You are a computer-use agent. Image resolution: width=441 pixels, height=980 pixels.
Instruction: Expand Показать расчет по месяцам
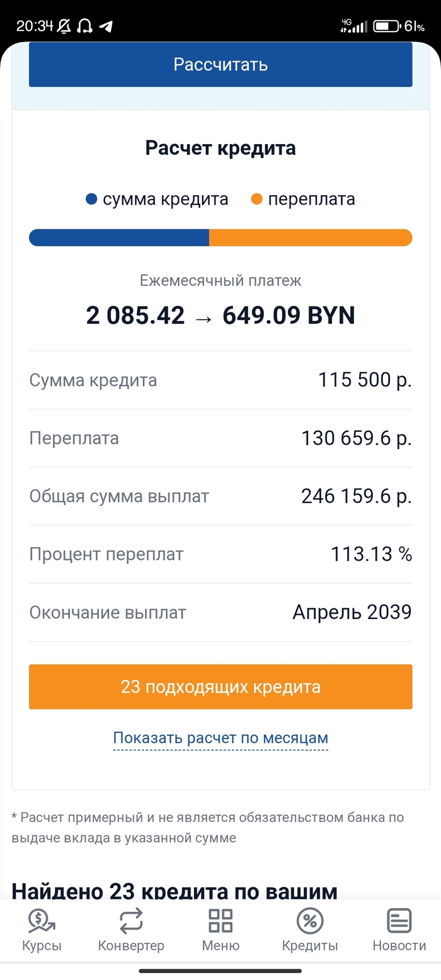tap(220, 738)
